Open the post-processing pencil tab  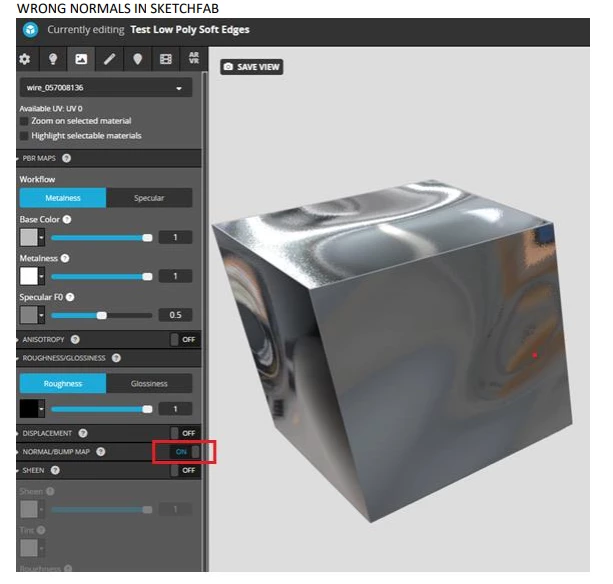(x=109, y=59)
